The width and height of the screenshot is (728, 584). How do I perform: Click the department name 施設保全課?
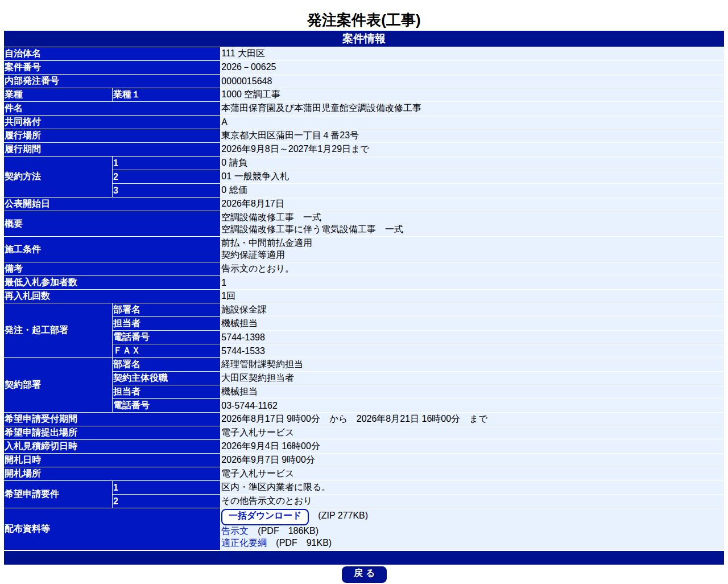243,310
